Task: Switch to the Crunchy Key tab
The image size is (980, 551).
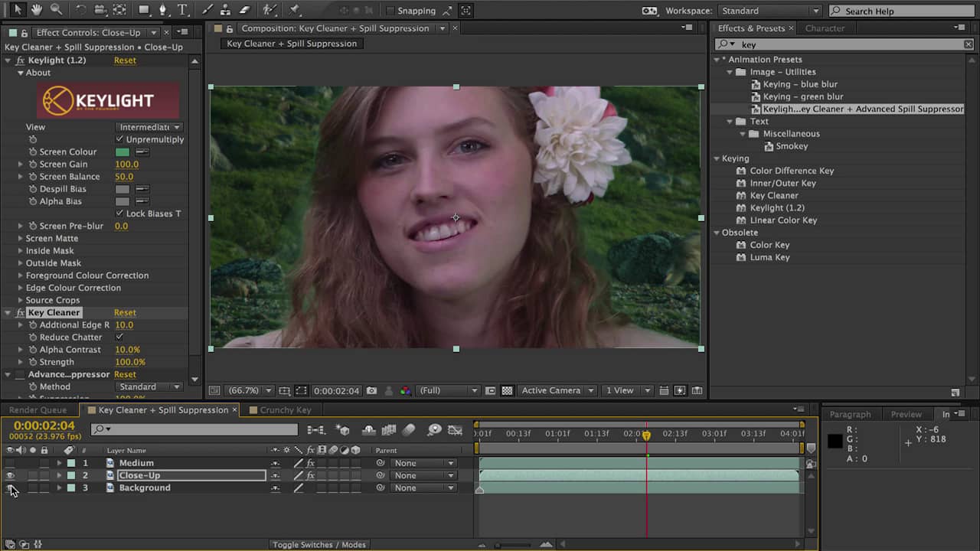Action: tap(286, 409)
